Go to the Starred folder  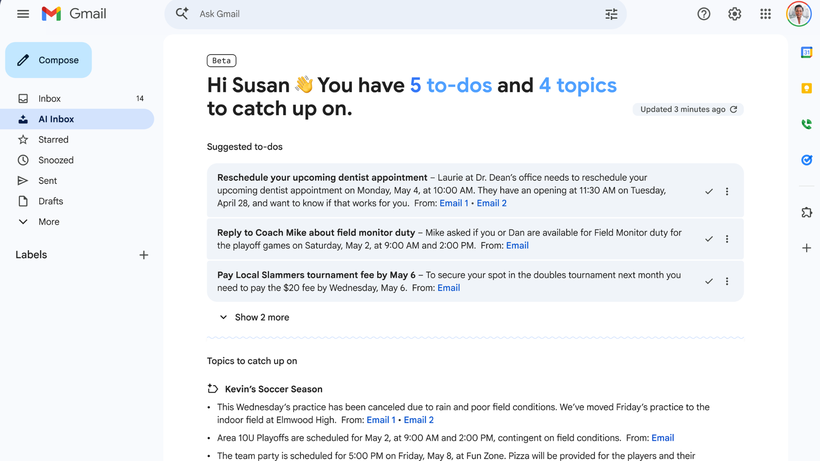click(53, 140)
